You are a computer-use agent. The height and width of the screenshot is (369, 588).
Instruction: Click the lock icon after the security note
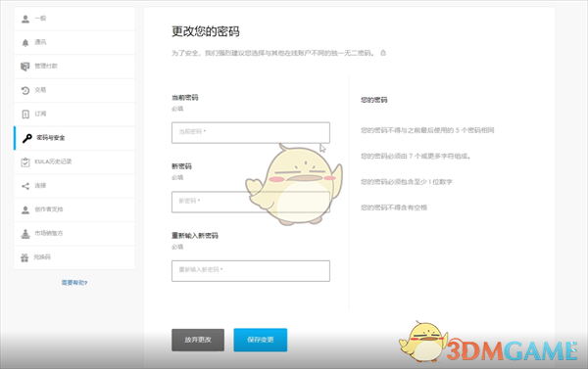click(x=383, y=53)
